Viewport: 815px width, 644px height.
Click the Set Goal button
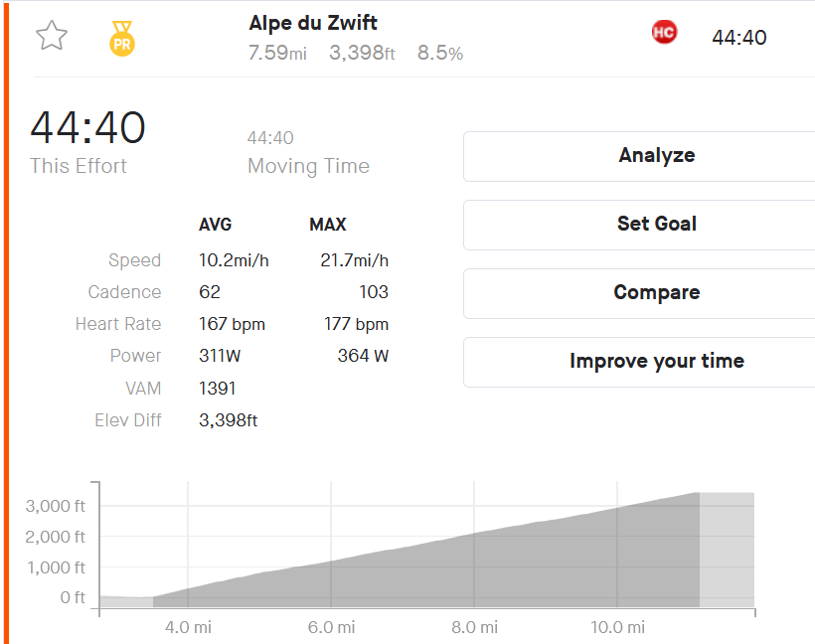point(639,225)
